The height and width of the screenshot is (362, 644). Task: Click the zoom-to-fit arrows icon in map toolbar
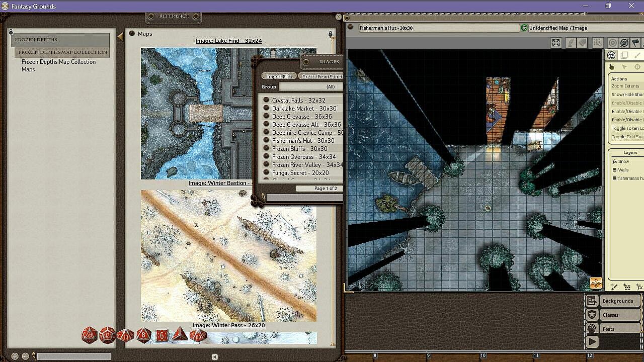pos(556,43)
